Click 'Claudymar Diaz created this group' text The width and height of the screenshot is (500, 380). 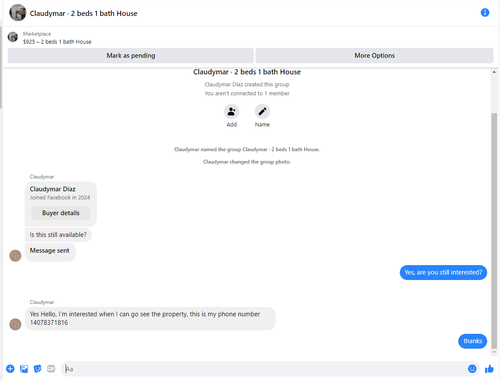tap(247, 84)
